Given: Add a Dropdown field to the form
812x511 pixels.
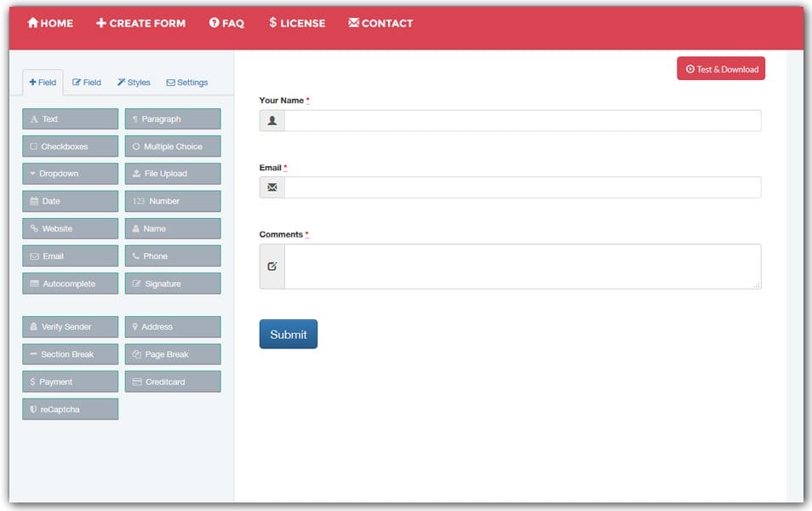Looking at the screenshot, I should point(70,174).
